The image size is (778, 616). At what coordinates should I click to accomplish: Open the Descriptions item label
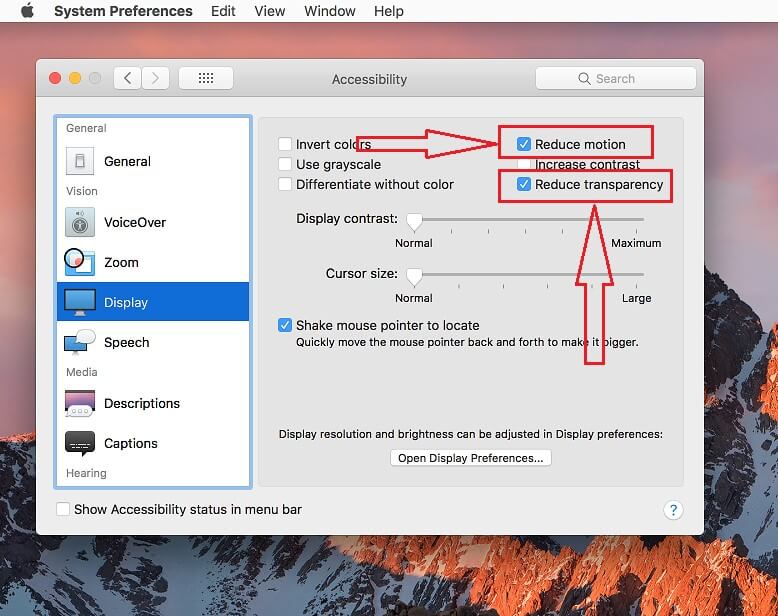(142, 403)
